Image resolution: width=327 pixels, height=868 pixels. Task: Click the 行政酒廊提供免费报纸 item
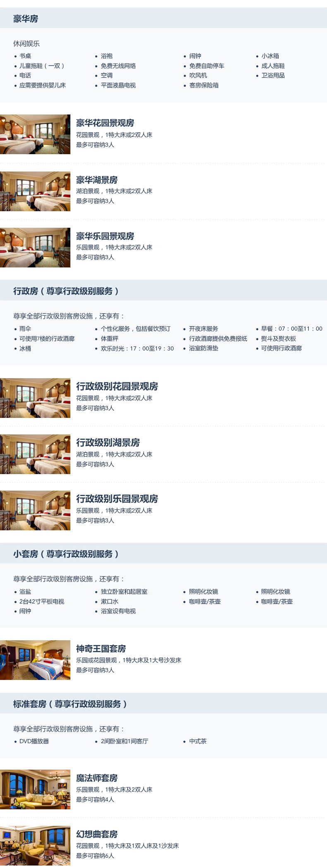click(218, 339)
